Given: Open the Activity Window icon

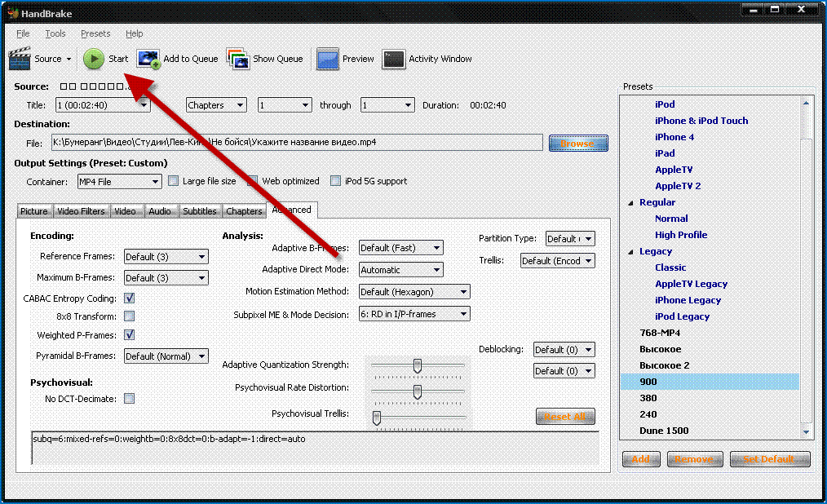Looking at the screenshot, I should (x=393, y=59).
